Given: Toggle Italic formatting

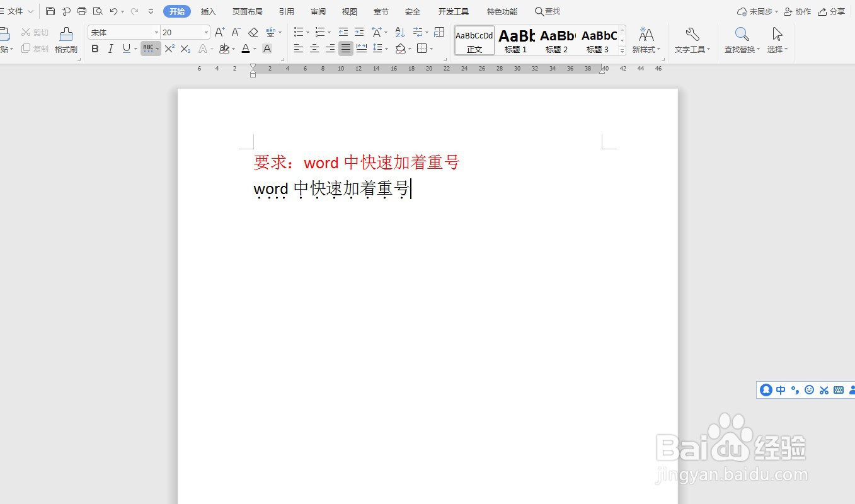Looking at the screenshot, I should (111, 49).
